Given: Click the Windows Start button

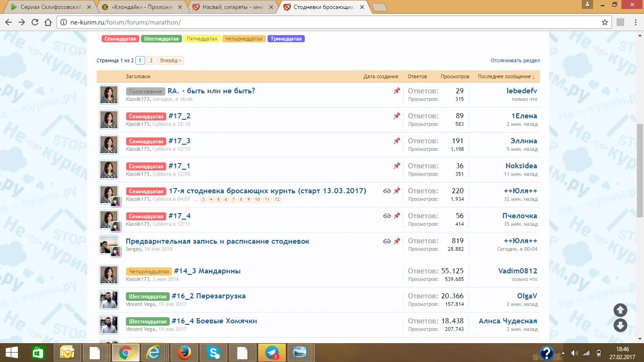Looking at the screenshot, I should click(11, 353).
